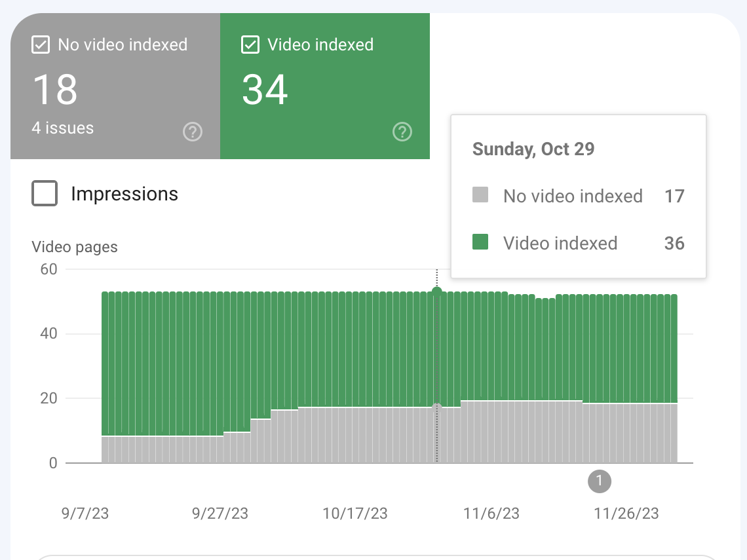Click the 11/6/23 axis date label
Viewport: 747px width, 560px height.
point(491,514)
